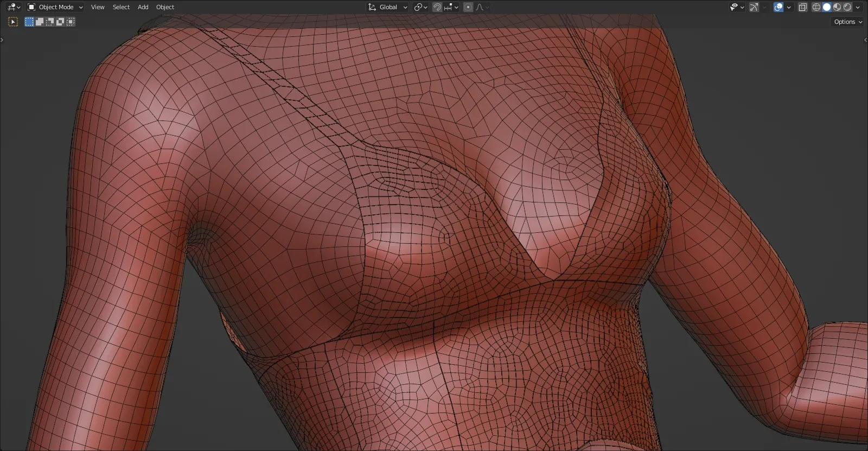Viewport: 868px width, 451px height.
Task: Toggle proportional editing
Action: click(468, 7)
